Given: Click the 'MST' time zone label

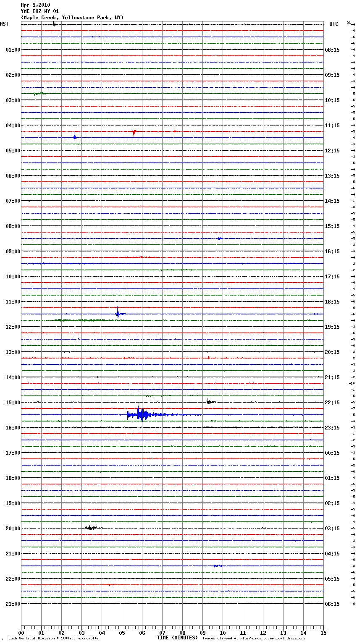Looking at the screenshot, I should click(x=4, y=24).
